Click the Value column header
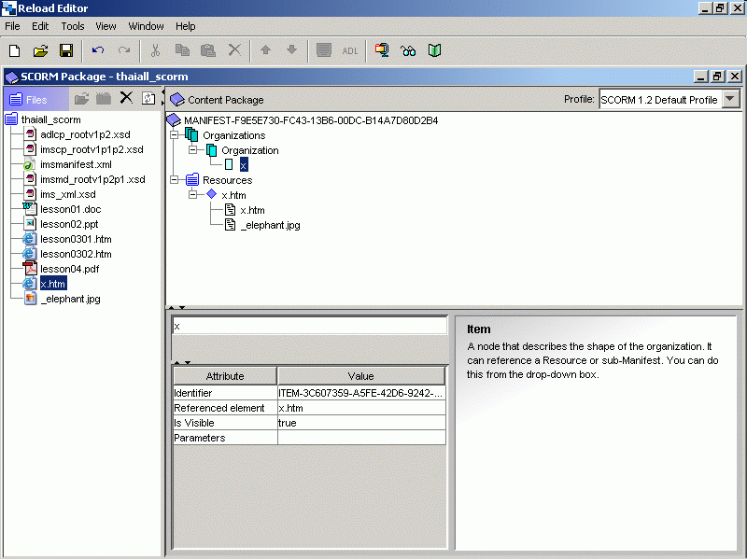This screenshot has height=560, width=747. (x=360, y=376)
